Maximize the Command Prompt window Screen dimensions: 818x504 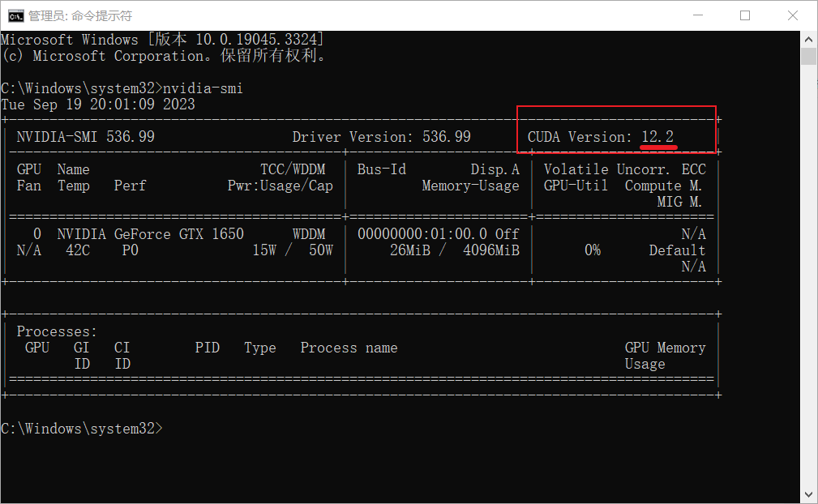[745, 15]
